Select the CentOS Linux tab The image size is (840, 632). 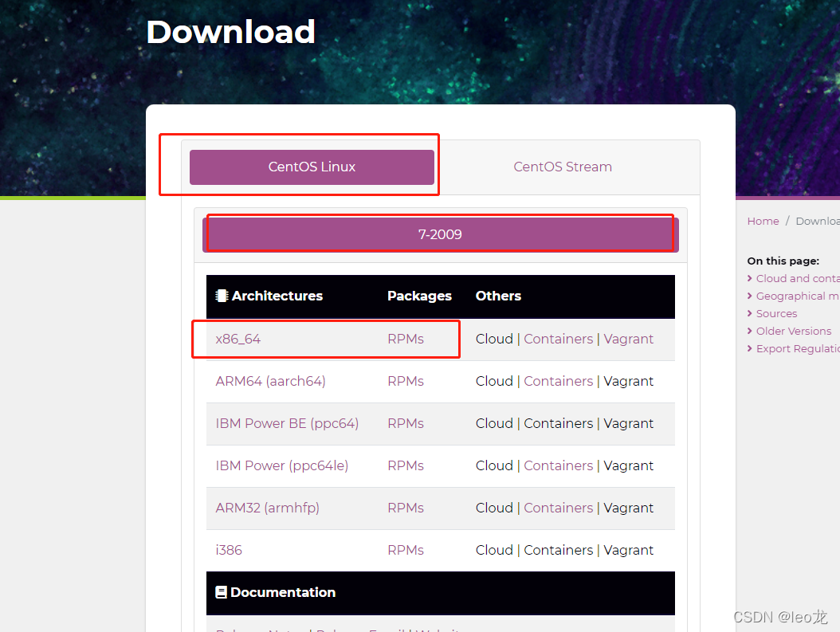click(312, 167)
